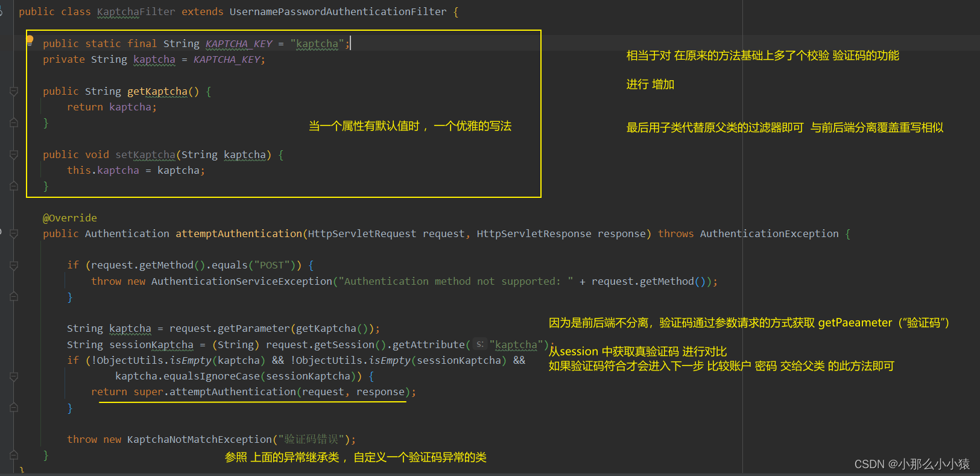Click fold end marker after AuthenticationServiceException throw
The width and height of the screenshot is (980, 476).
(14, 297)
